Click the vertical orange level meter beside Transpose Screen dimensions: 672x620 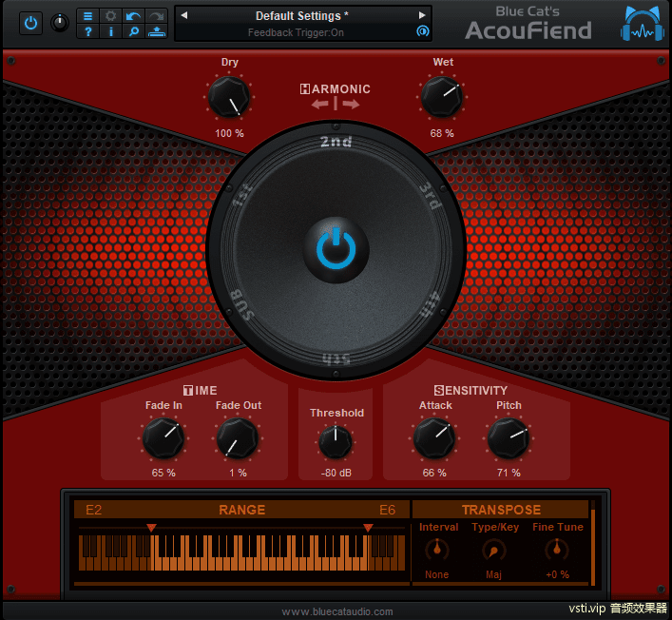593,543
